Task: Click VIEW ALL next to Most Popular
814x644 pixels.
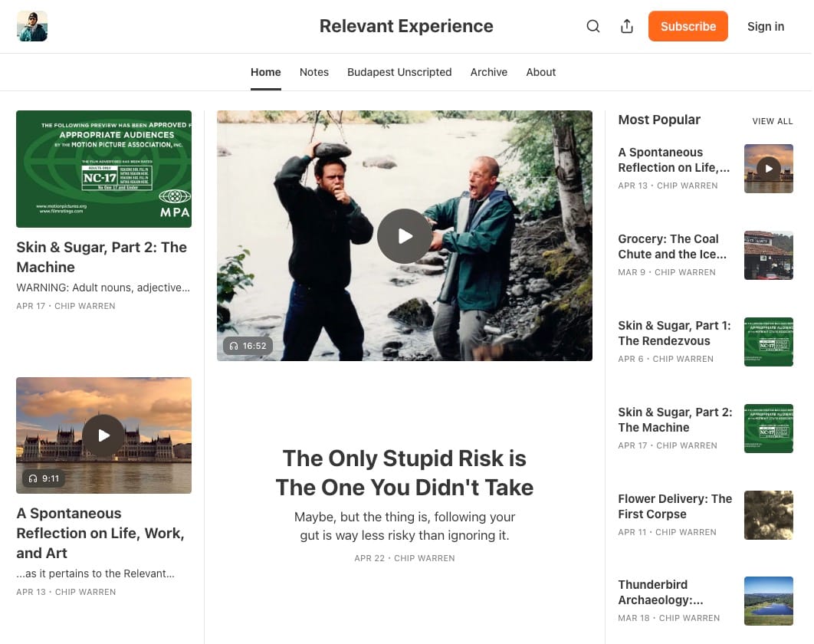Action: 773,121
